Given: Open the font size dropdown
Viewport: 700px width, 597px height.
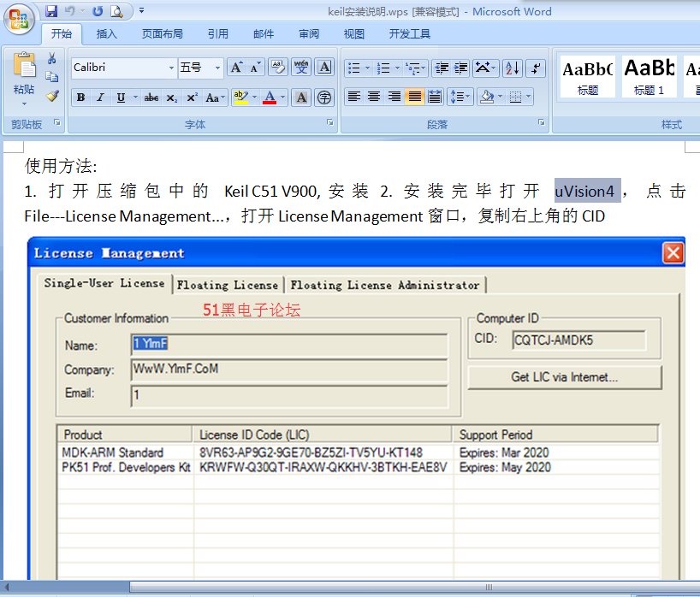Looking at the screenshot, I should (217, 68).
